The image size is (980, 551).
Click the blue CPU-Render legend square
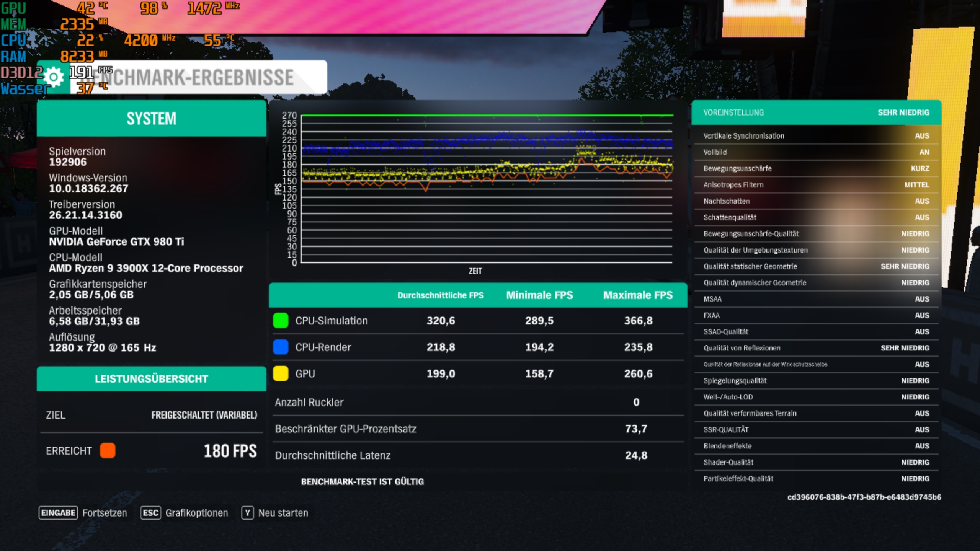point(281,347)
